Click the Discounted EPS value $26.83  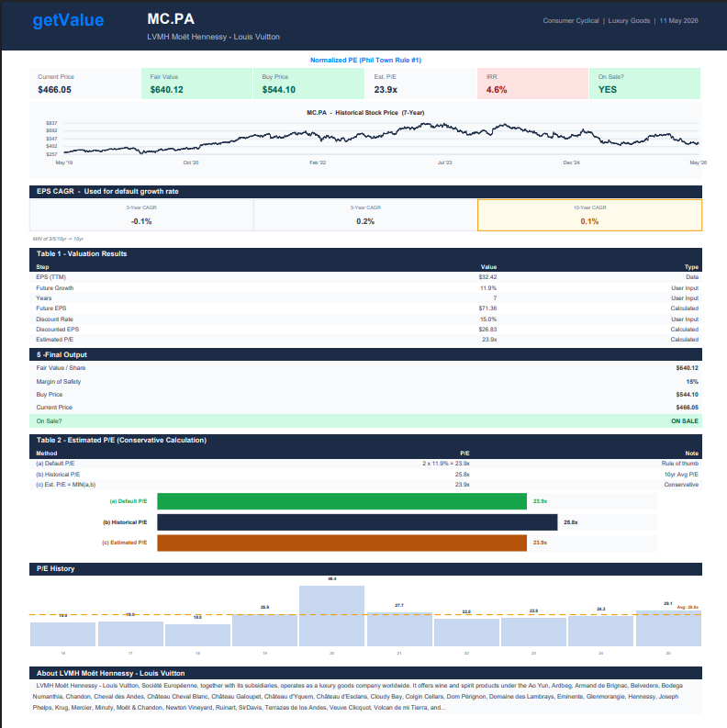click(x=487, y=330)
